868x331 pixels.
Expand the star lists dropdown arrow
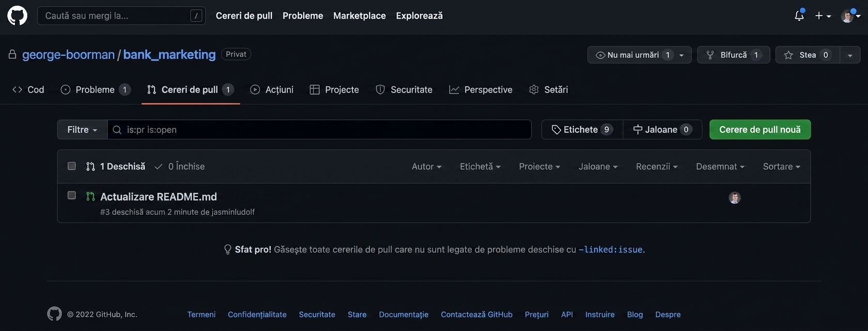pyautogui.click(x=850, y=55)
